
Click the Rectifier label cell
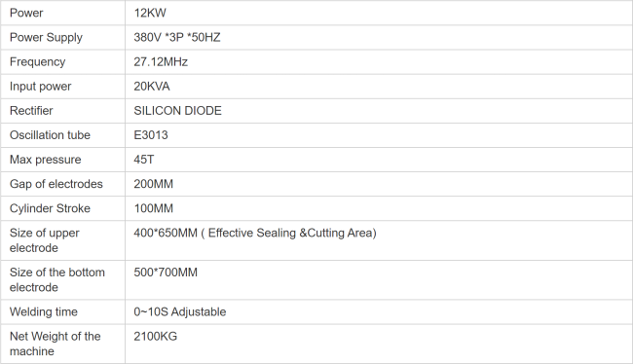click(x=62, y=111)
